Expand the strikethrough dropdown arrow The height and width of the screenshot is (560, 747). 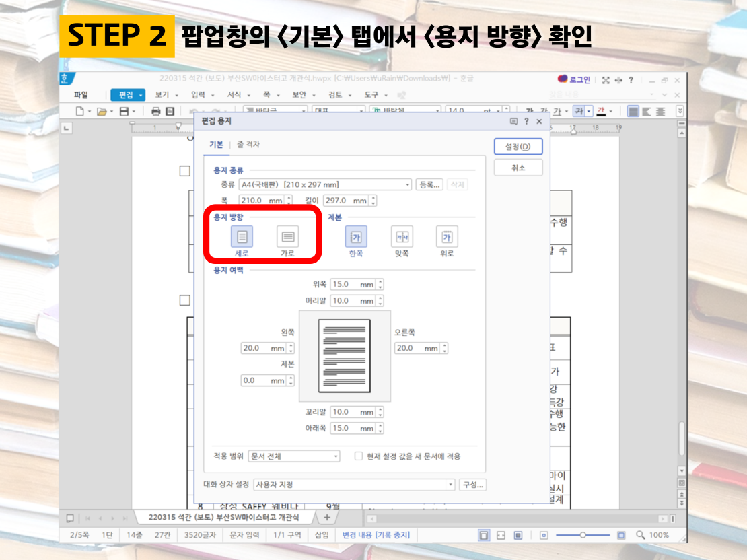tap(589, 112)
